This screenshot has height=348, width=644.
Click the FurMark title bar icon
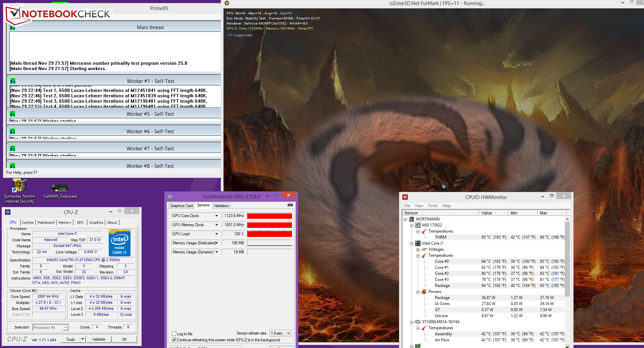227,3
